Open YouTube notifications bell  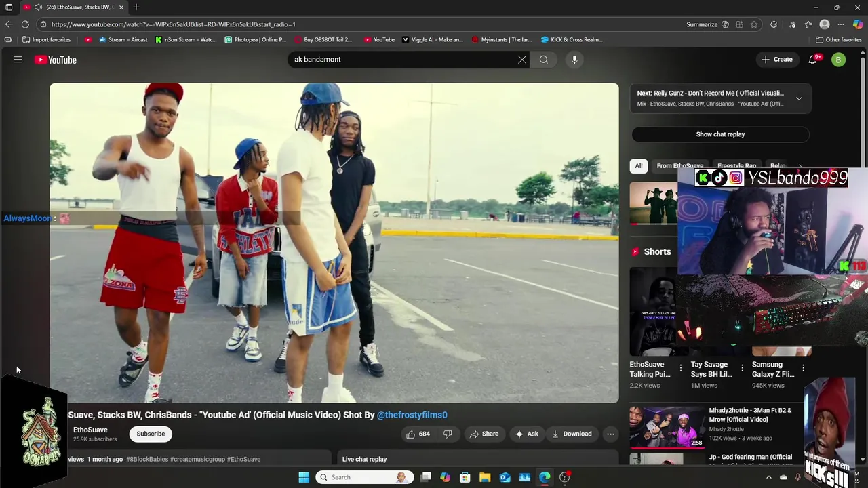813,60
